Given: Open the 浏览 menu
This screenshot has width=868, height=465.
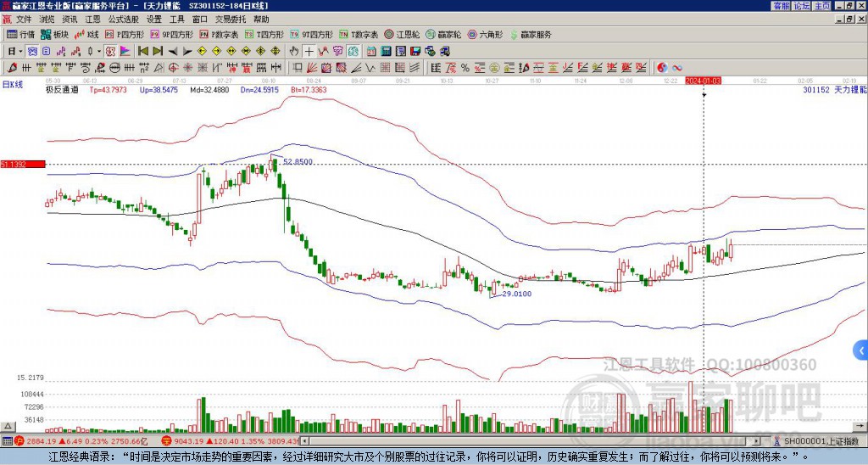Looking at the screenshot, I should (47, 20).
